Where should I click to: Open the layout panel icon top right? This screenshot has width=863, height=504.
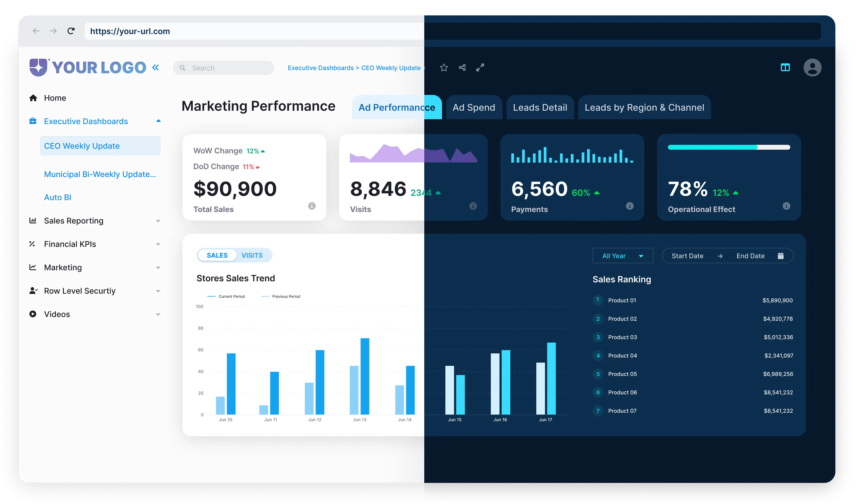(786, 68)
